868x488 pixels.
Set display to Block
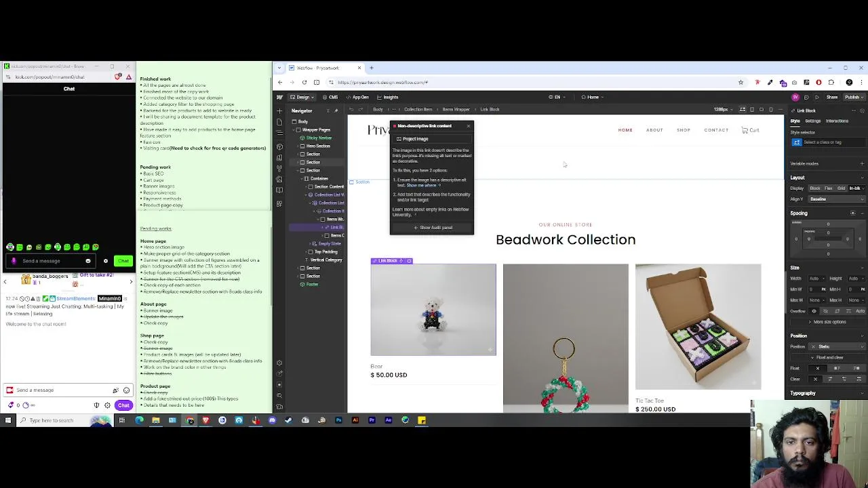click(815, 188)
